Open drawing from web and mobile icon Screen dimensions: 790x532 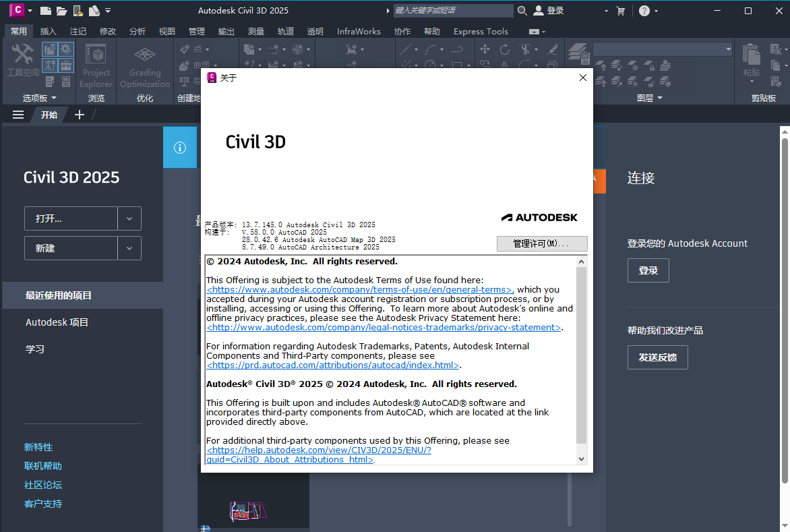click(78, 11)
